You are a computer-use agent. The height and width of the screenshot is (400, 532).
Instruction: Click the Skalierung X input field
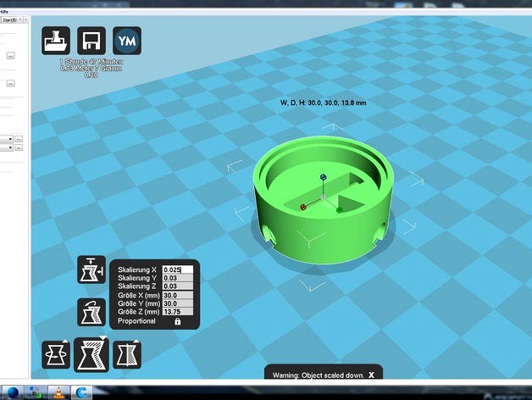tap(177, 270)
